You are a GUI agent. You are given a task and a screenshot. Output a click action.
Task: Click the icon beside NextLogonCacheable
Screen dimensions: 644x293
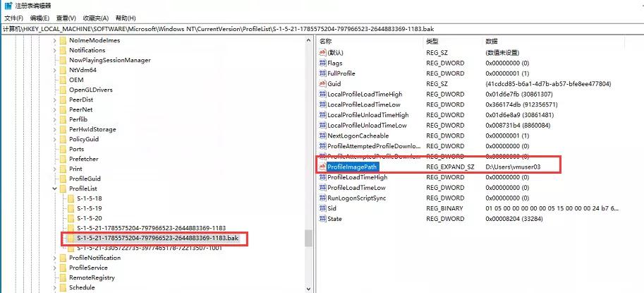point(322,136)
